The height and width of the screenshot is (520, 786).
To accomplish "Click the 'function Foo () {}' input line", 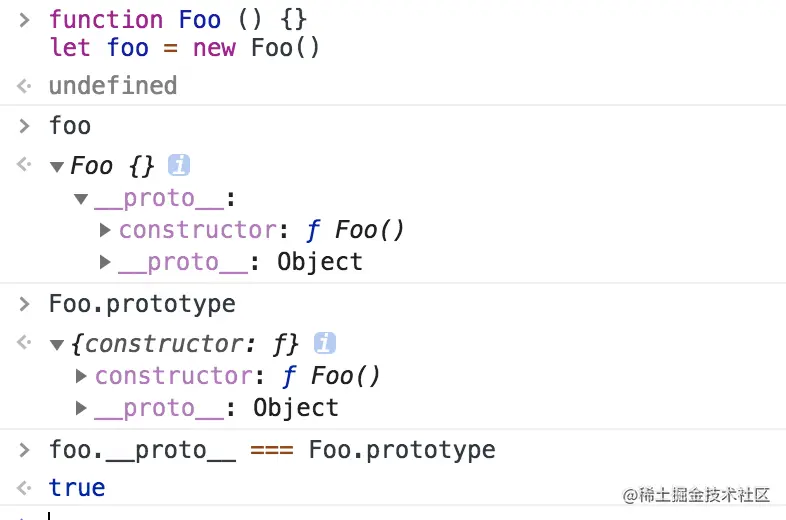I will point(178,20).
